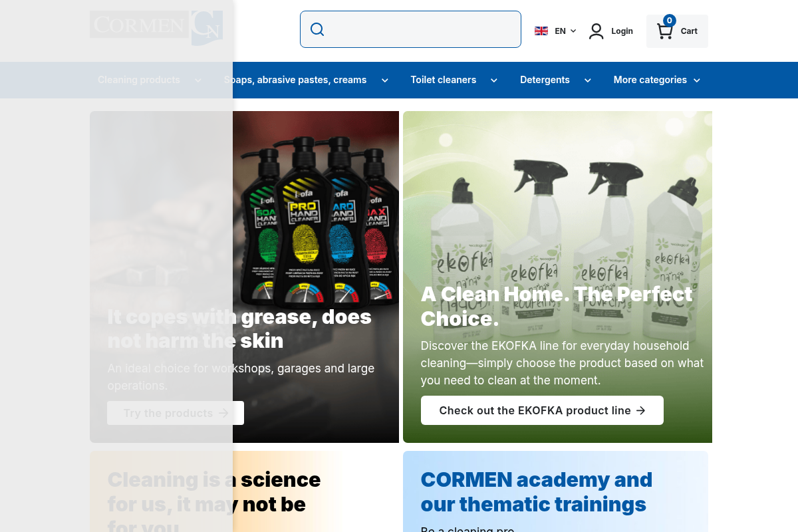Click heading 'A Clean Home. The Perfect Choice.'
Screen dimensions: 798x532
point(557,306)
